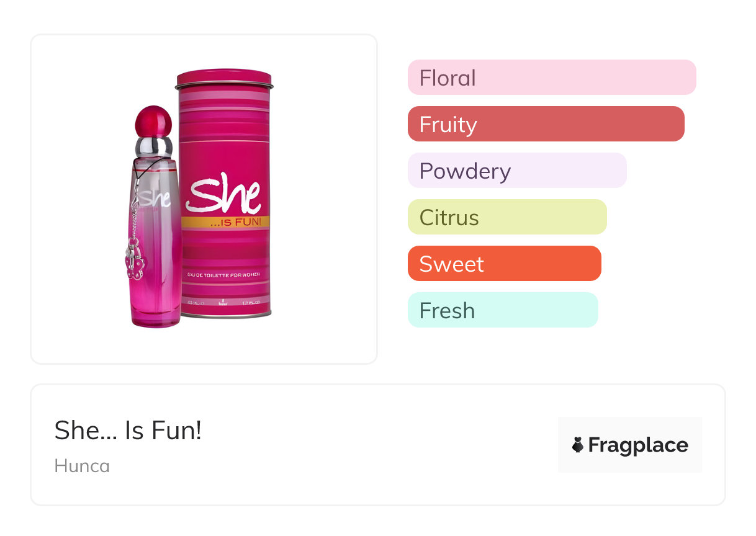Choose the Sweet accord bar
Viewport: 756px width, 536px height.
coord(504,264)
